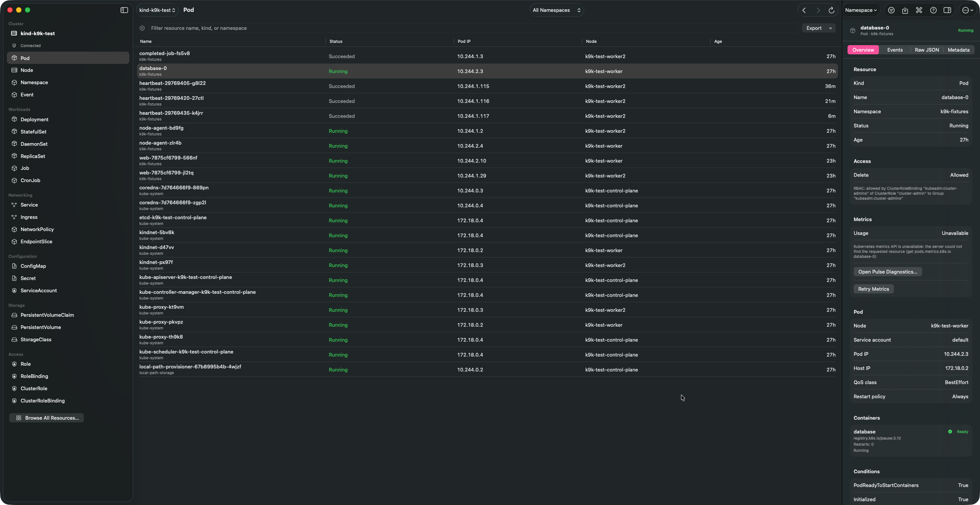Click the kind-k9k-test cluster icon in sidebar
The height and width of the screenshot is (505, 980).
pos(14,33)
